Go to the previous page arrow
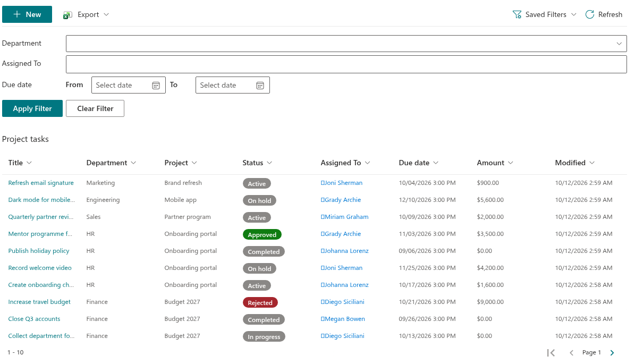 click(x=571, y=353)
